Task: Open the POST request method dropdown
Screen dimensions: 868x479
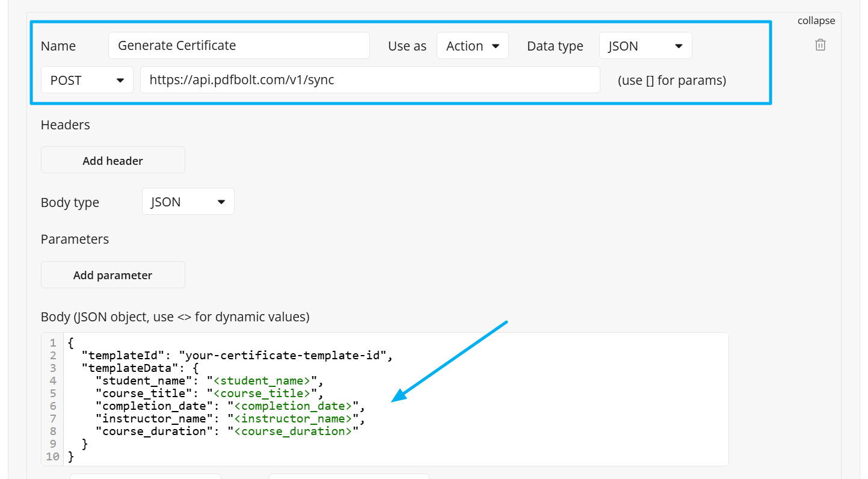Action: [87, 79]
